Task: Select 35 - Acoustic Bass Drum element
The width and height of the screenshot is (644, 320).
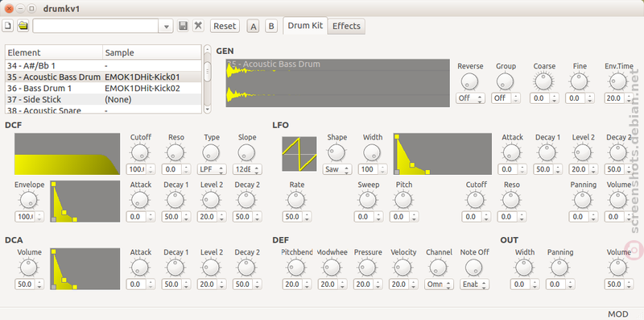Action: click(x=103, y=77)
